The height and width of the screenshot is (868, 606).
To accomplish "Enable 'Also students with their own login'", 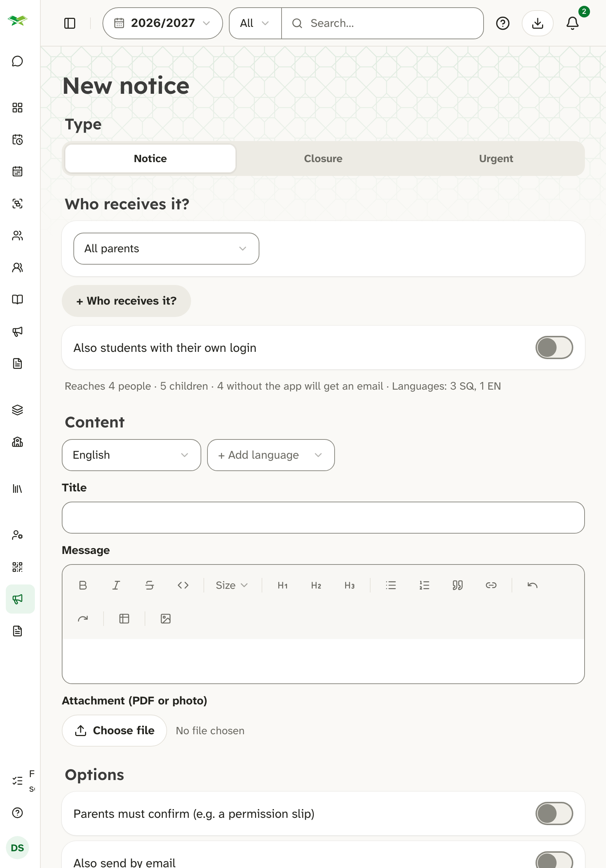I will [554, 347].
